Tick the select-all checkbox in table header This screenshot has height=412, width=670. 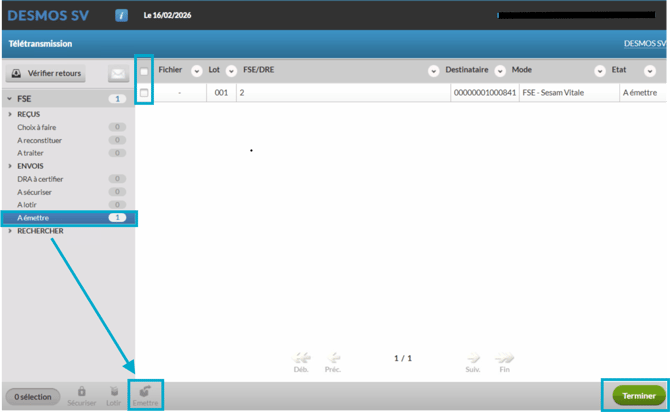coord(144,71)
